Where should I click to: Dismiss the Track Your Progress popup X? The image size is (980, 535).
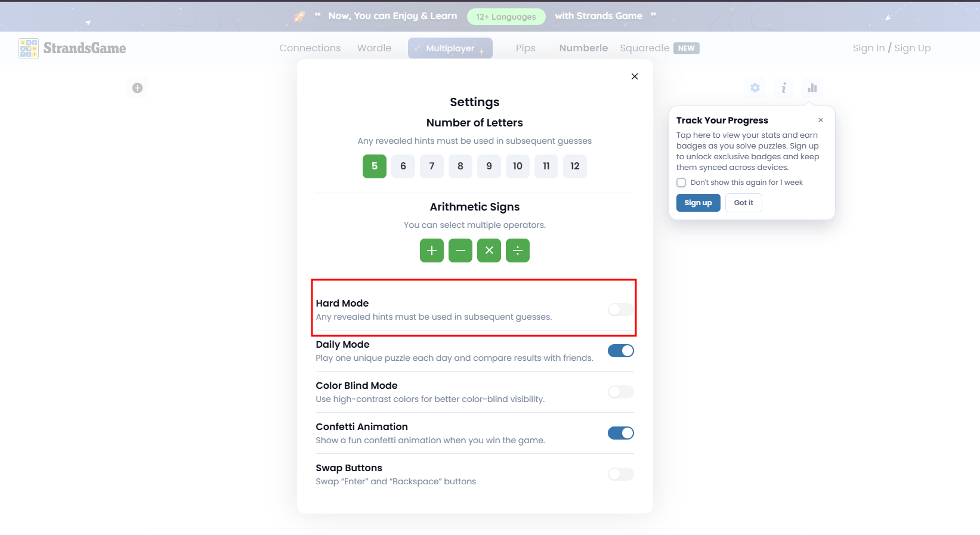pos(821,120)
